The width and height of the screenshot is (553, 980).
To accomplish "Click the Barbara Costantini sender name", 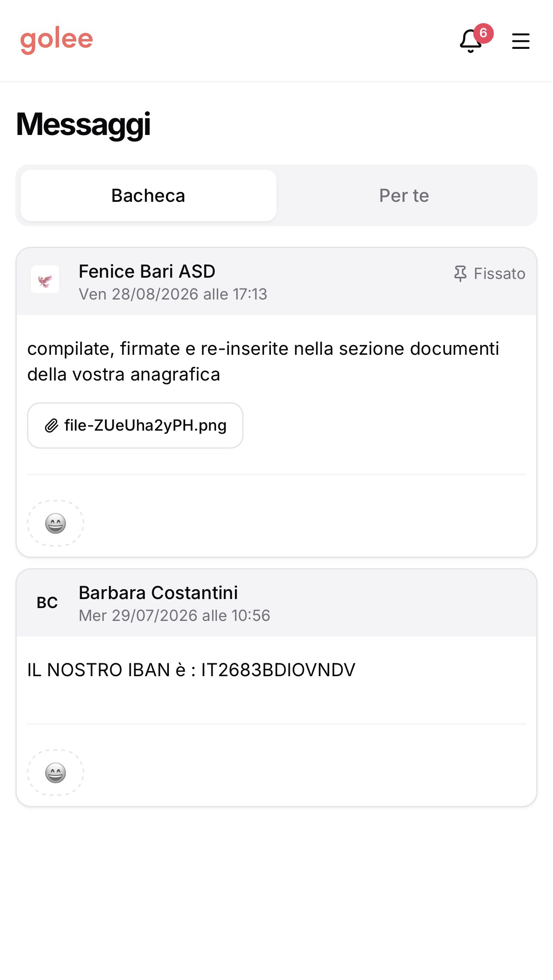I will (158, 593).
